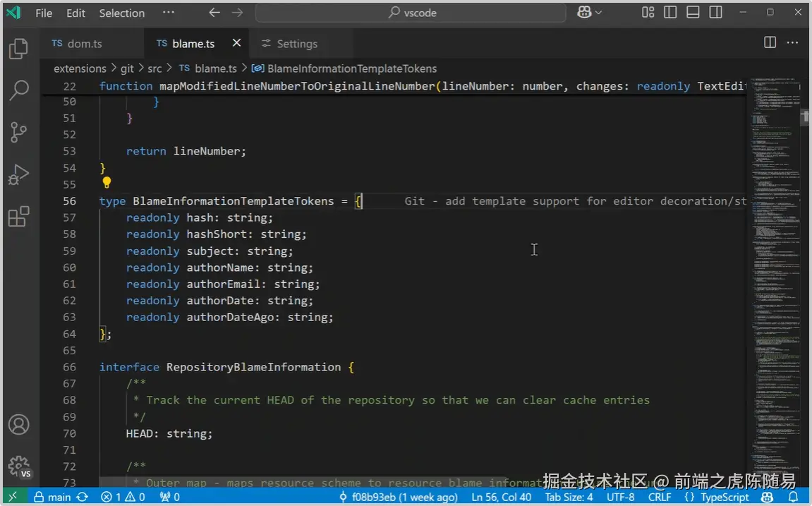Open the Explorer view in activity bar
This screenshot has width=812, height=506.
pyautogui.click(x=18, y=49)
